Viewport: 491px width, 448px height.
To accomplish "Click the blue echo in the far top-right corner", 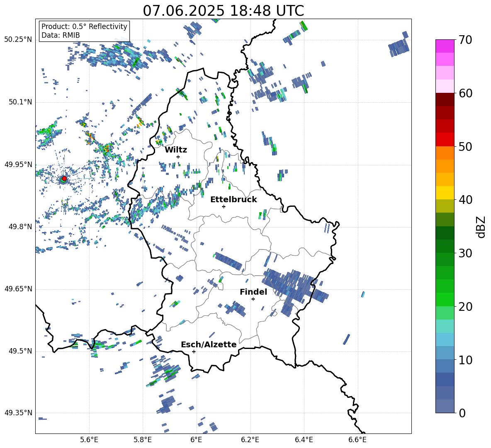I will point(399,44).
